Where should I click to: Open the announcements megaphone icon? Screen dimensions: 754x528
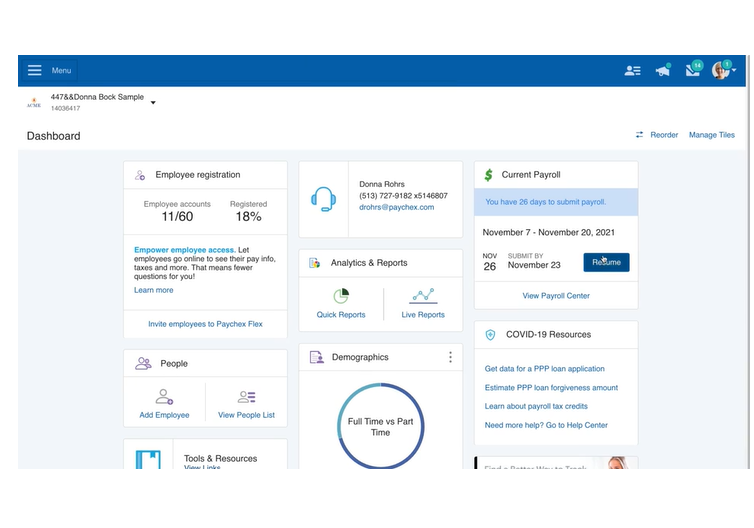pyautogui.click(x=663, y=71)
